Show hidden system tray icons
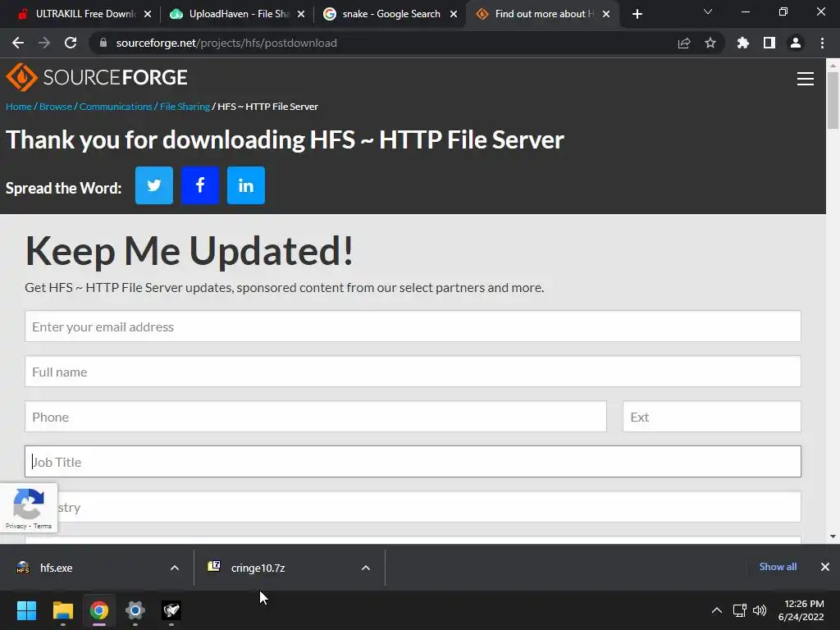Image resolution: width=840 pixels, height=630 pixels. [x=717, y=610]
